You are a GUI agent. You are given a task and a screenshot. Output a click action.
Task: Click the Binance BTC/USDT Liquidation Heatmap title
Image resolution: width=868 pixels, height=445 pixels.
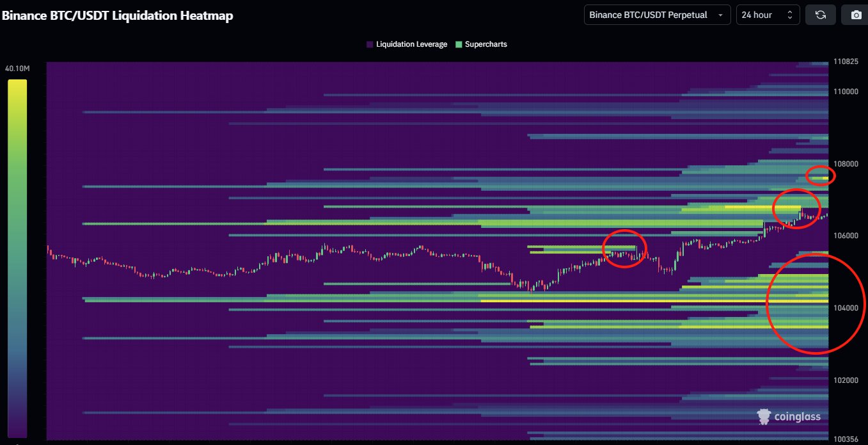coord(118,16)
